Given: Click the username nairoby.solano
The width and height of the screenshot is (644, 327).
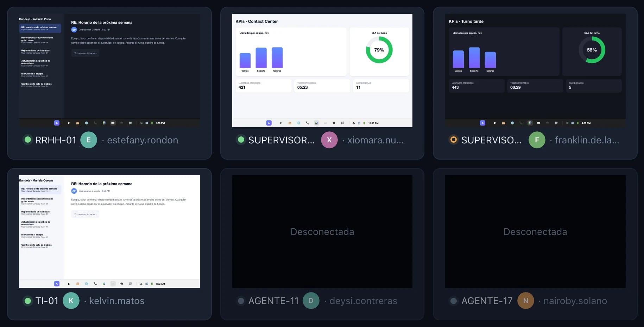Looking at the screenshot, I should (575, 301).
